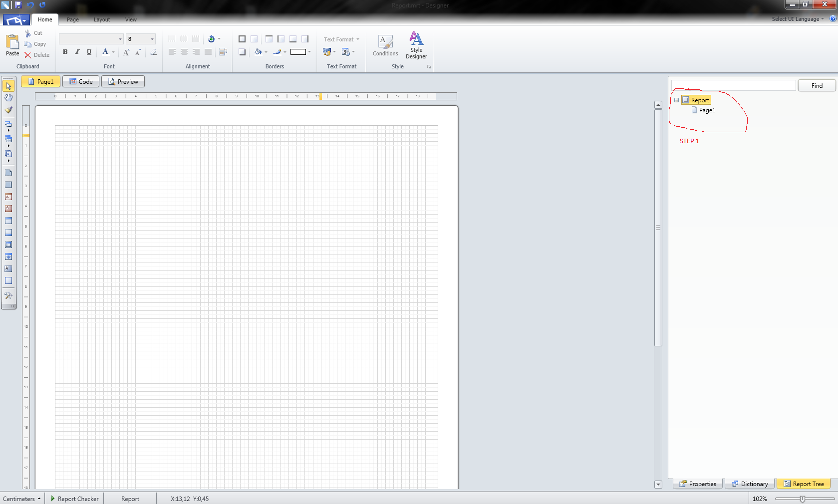Viewport: 838px width, 504px height.
Task: Open the Style group dialog launcher
Action: pyautogui.click(x=429, y=66)
